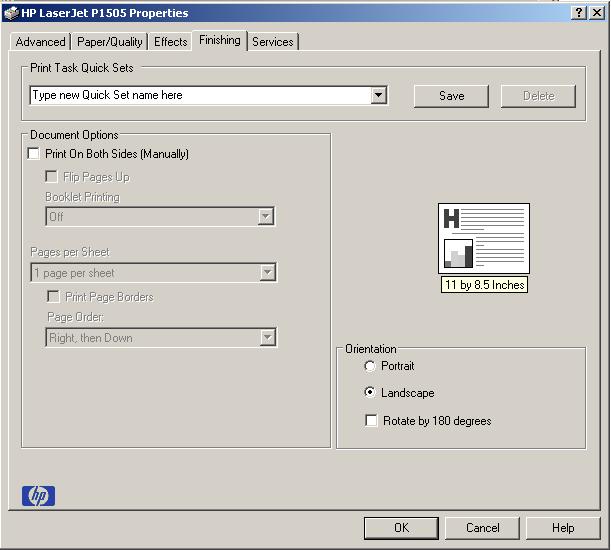Click the 'Print Task Quick Sets' label

point(82,68)
